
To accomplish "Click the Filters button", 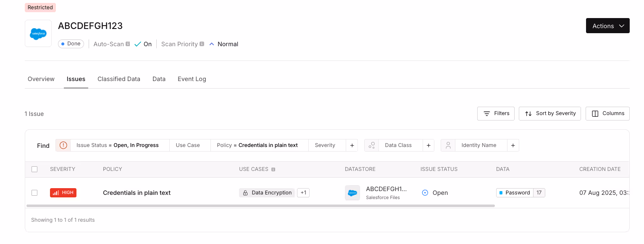I will [496, 113].
